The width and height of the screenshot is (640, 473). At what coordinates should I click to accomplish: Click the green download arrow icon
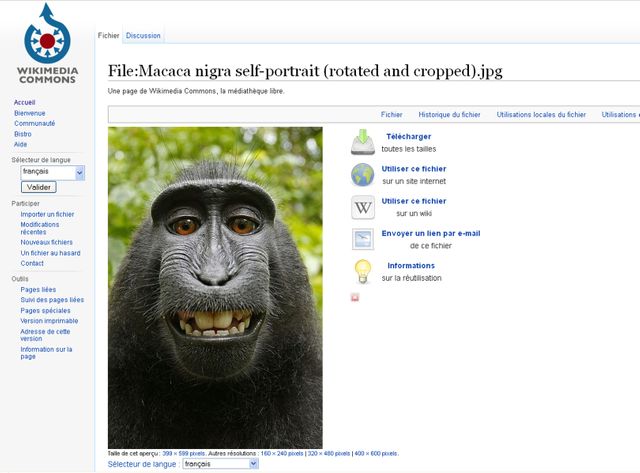pyautogui.click(x=363, y=142)
